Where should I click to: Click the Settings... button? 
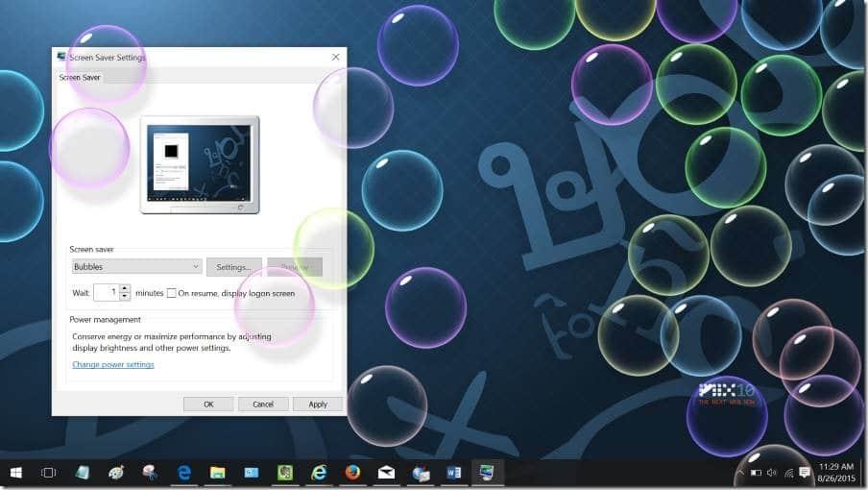click(234, 266)
